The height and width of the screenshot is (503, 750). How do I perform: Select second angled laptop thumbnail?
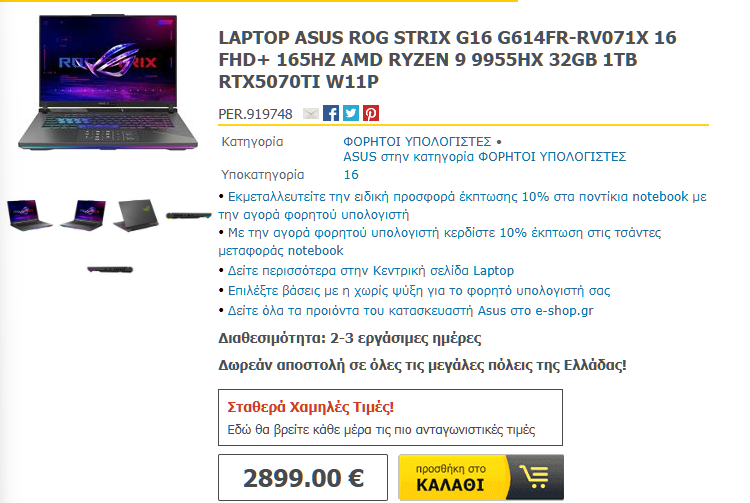(x=83, y=215)
